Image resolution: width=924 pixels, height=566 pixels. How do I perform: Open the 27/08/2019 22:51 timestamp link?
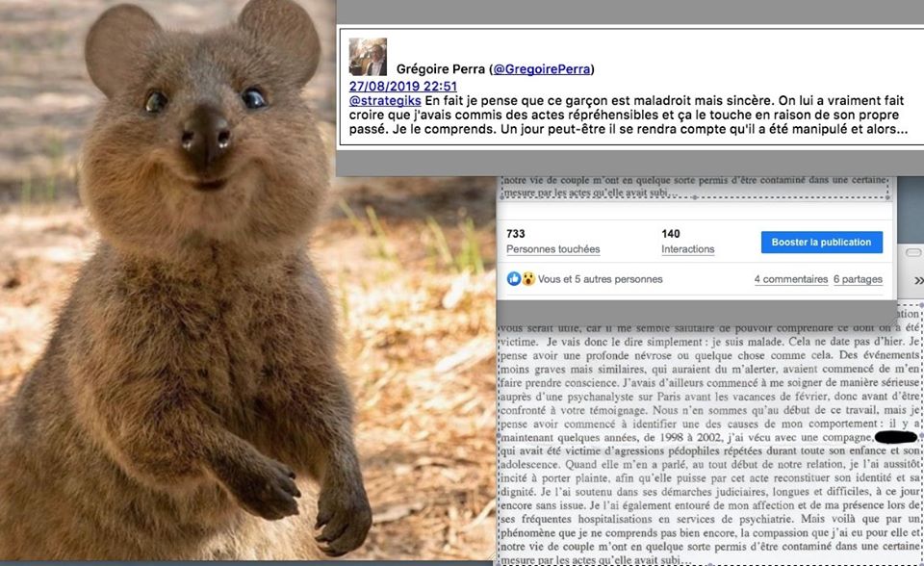click(x=402, y=86)
